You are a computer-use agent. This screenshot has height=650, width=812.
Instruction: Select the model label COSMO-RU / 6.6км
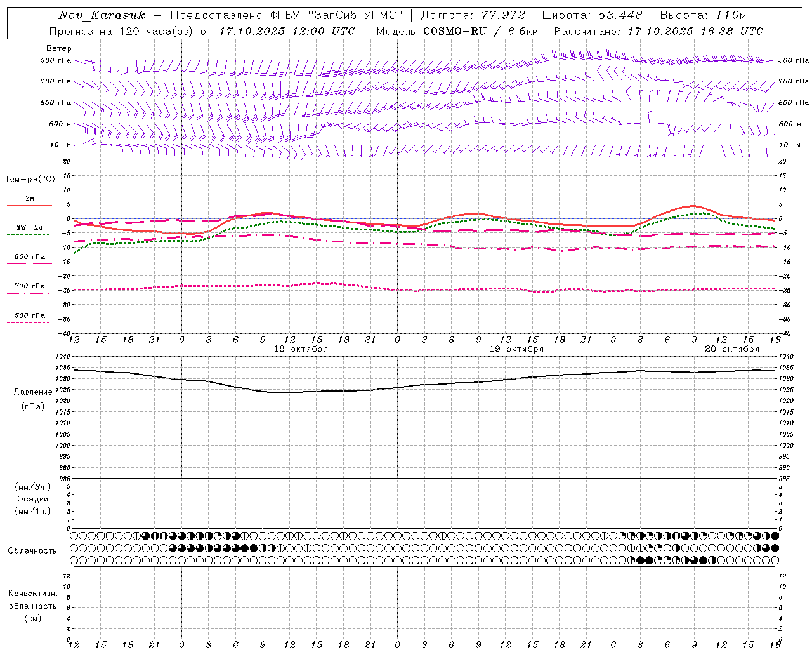pos(481,31)
